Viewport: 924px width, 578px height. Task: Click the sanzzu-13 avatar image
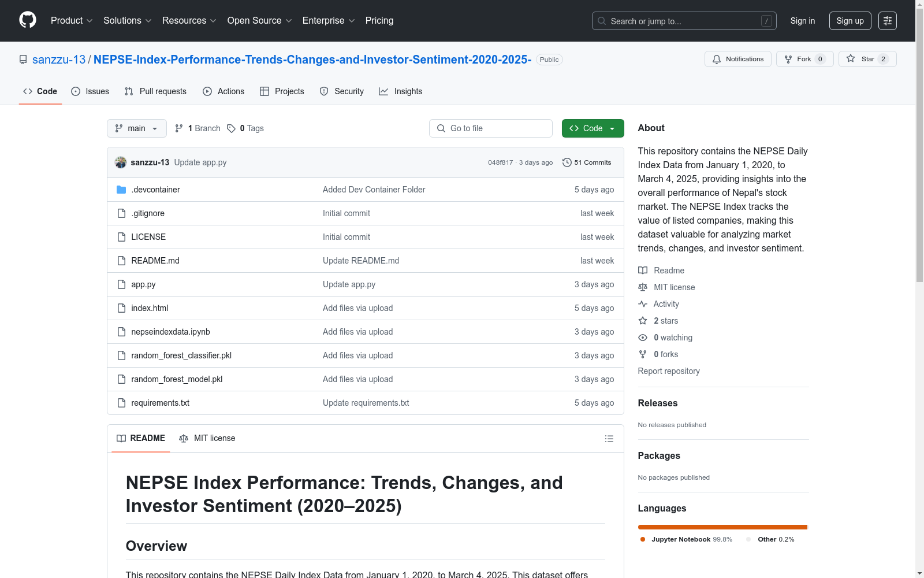point(121,162)
